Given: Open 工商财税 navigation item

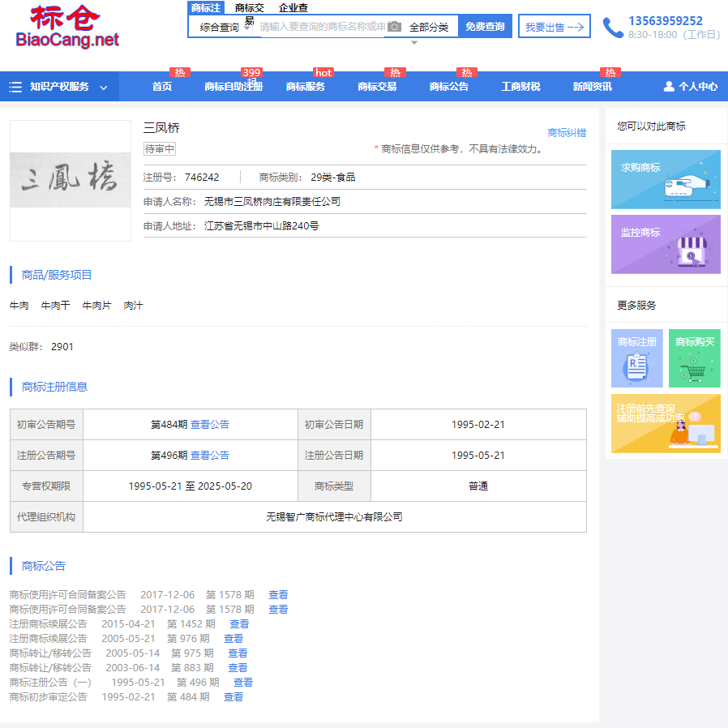Looking at the screenshot, I should pos(520,87).
